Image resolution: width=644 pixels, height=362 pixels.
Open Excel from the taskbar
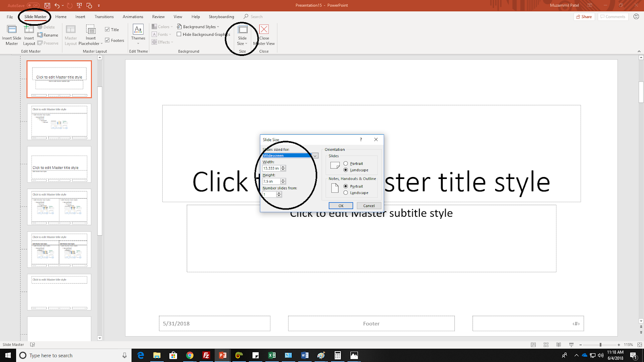coord(272,355)
